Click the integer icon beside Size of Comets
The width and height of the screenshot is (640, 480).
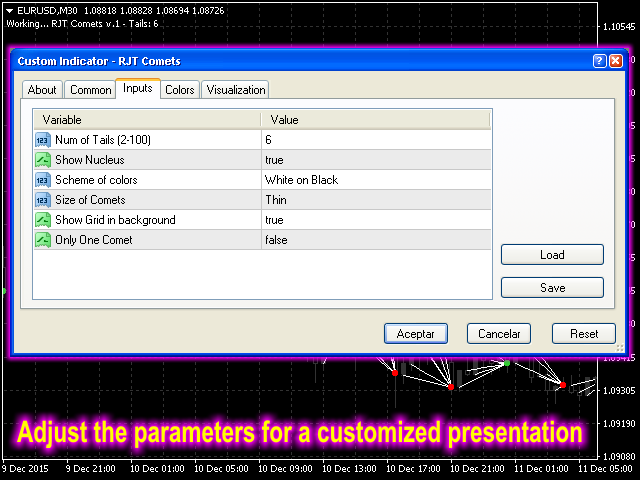43,200
